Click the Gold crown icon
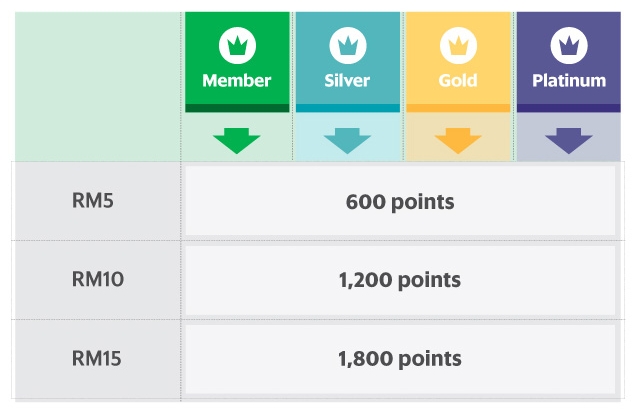635x417 pixels. click(x=457, y=44)
